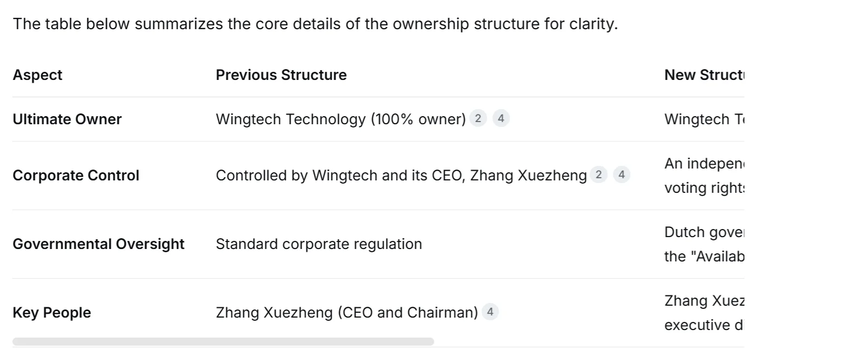Image resolution: width=868 pixels, height=350 pixels.
Task: Open citation 2 beside Wingtech Technology owner
Action: pos(478,118)
